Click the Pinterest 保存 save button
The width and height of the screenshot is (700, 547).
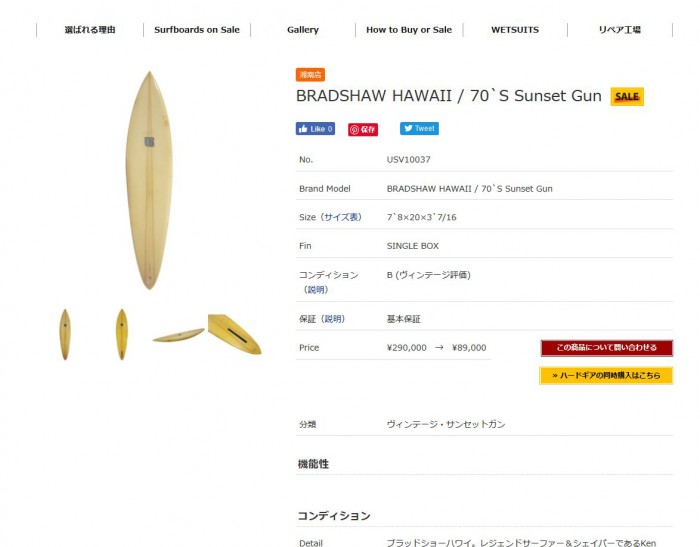pos(363,129)
